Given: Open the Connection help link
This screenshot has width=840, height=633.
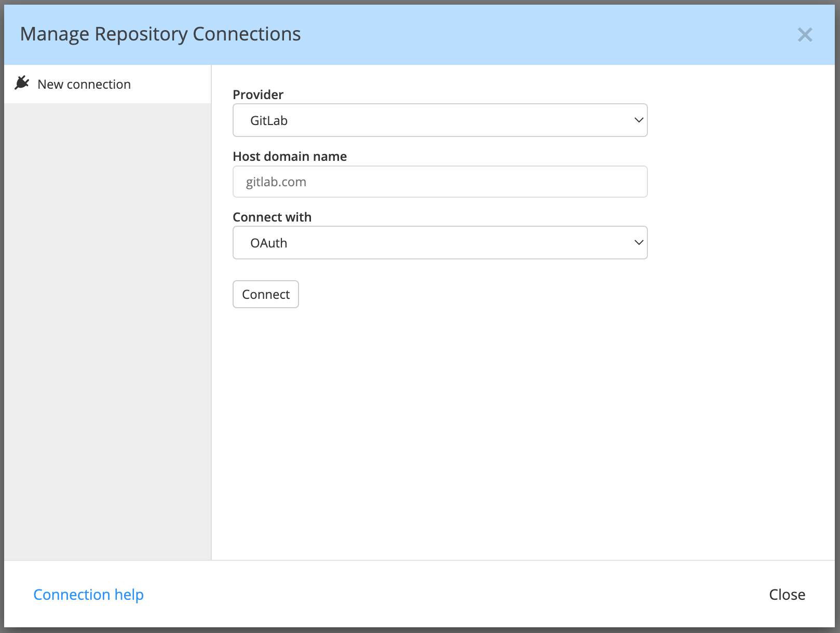Looking at the screenshot, I should 88,595.
